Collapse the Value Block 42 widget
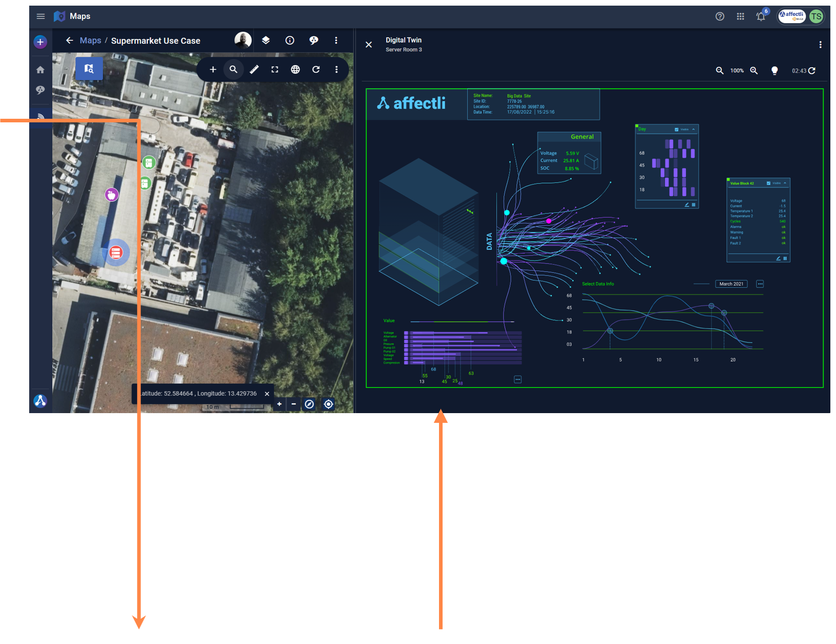The image size is (836, 644). coord(785,183)
